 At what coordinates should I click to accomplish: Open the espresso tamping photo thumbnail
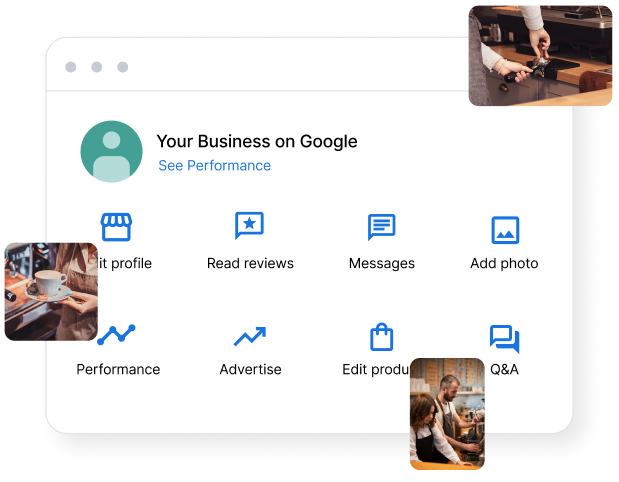(540, 56)
